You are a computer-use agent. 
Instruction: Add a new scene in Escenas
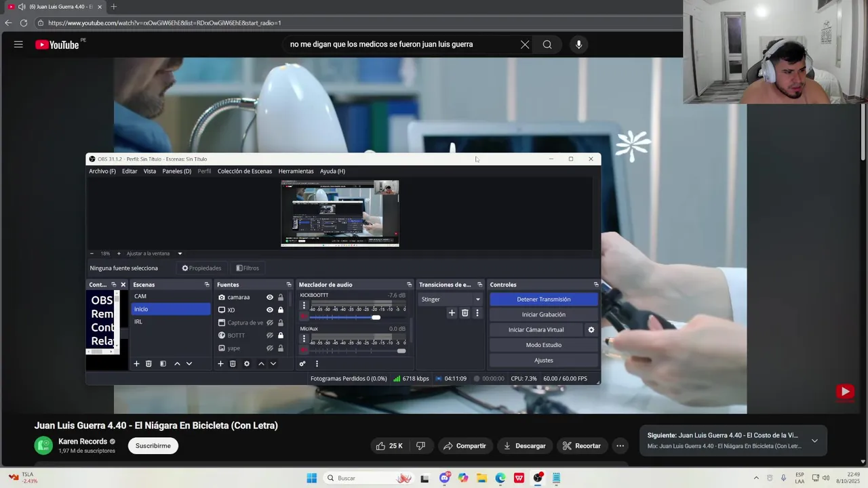coord(136,364)
